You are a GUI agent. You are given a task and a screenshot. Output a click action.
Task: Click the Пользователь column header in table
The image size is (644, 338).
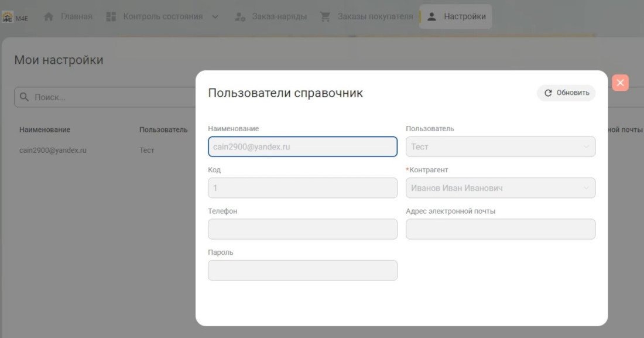pyautogui.click(x=163, y=129)
